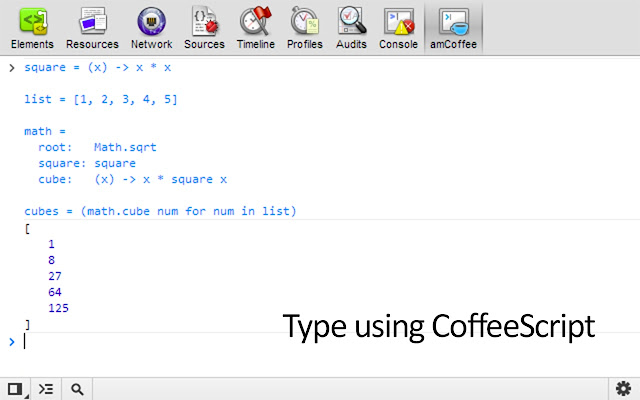Select the amCoffee panel tab
The width and height of the screenshot is (640, 400).
[453, 28]
